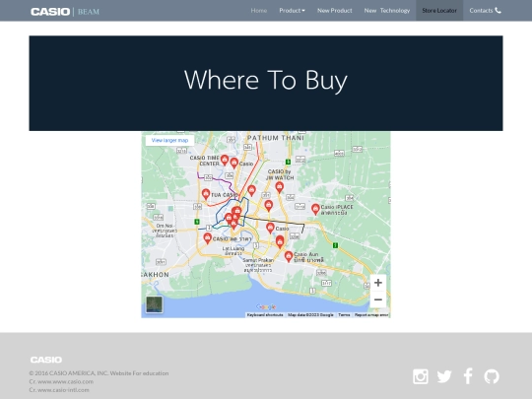Viewport: 532px width, 399px height.
Task: Open the Instagram icon in footer
Action: coord(421,376)
